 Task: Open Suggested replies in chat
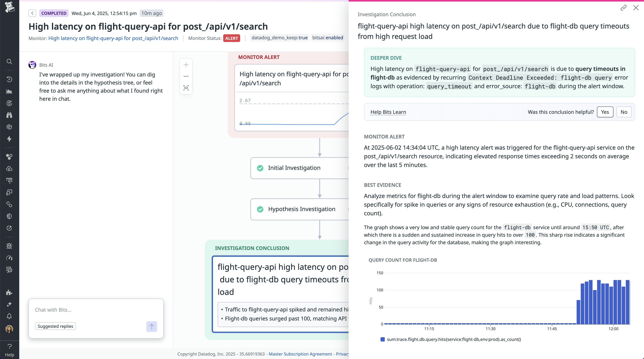tap(55, 326)
